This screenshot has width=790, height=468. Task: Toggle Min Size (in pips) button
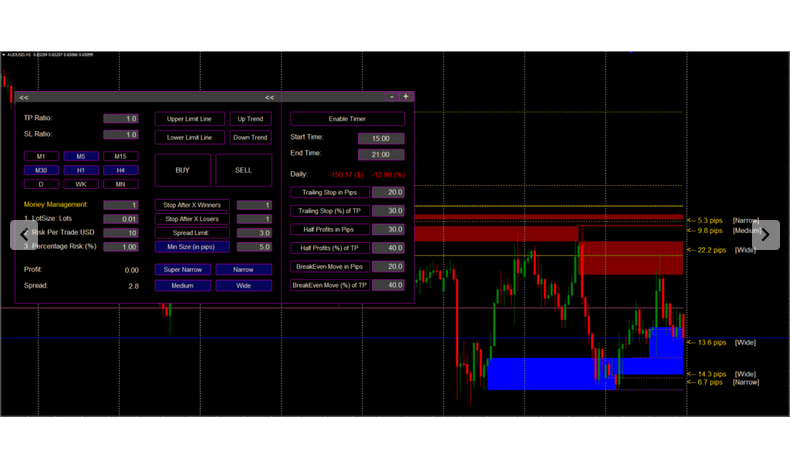192,247
